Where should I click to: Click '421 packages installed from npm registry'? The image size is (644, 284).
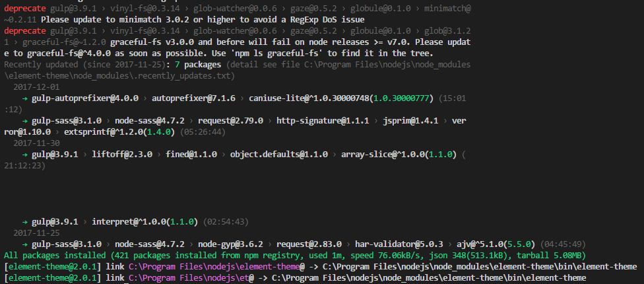coord(208,256)
